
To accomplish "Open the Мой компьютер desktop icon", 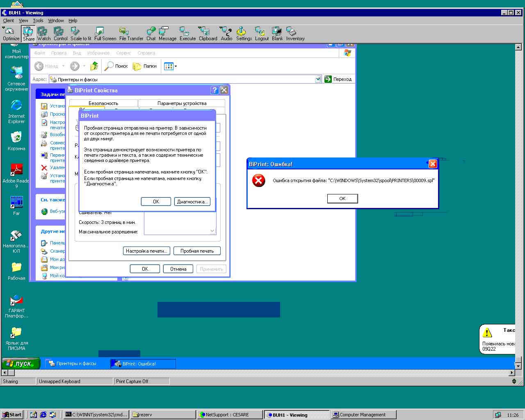I will 16,52.
